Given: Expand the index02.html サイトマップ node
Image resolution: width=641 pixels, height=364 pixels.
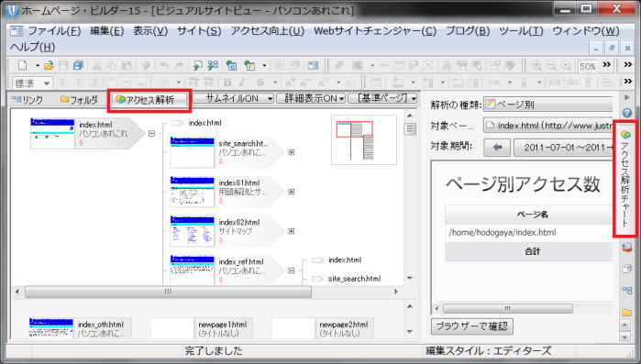Looking at the screenshot, I should [292, 231].
